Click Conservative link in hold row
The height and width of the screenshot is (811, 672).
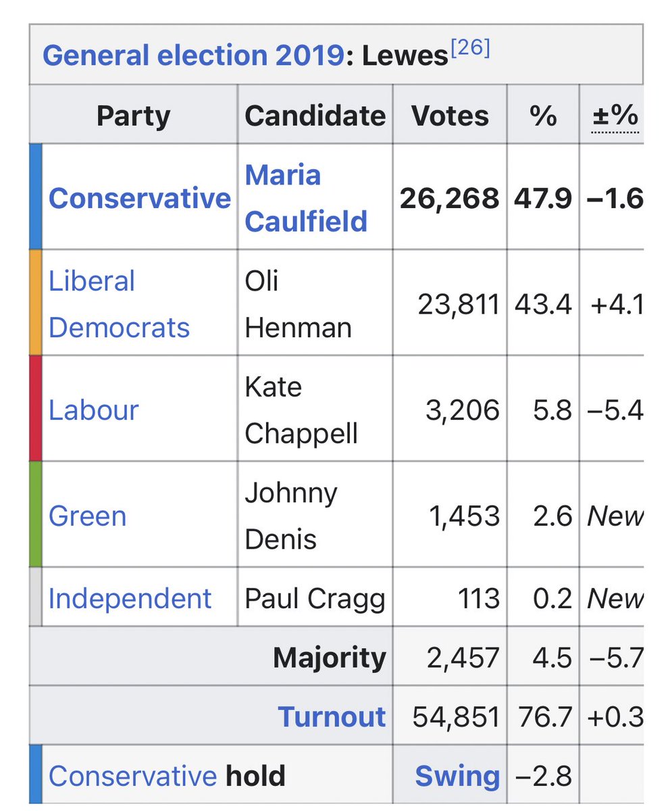[133, 776]
